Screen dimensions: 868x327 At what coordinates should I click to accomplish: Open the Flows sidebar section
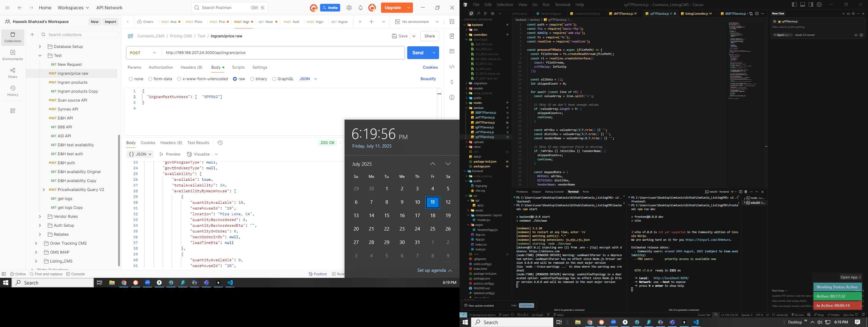pos(13,73)
